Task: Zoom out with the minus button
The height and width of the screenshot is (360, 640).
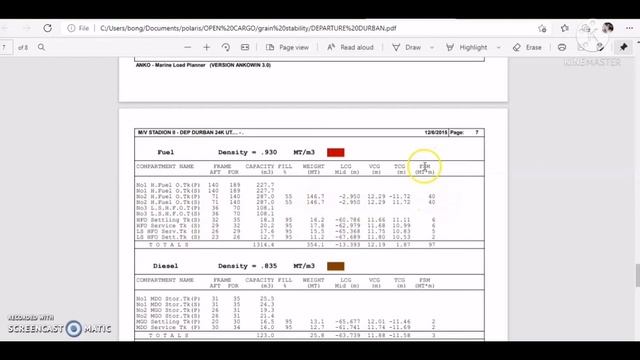Action: [x=187, y=47]
